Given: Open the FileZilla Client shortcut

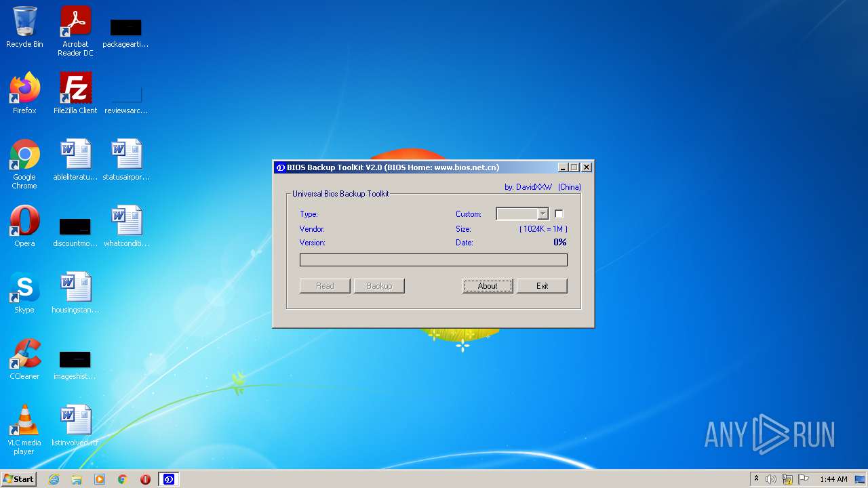Looking at the screenshot, I should (x=75, y=94).
